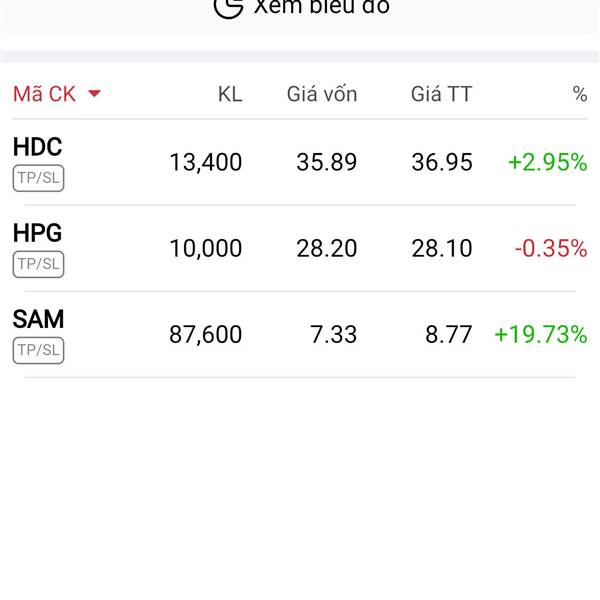Image resolution: width=600 pixels, height=600 pixels.
Task: Select the HPG stock symbol
Action: coord(37,233)
